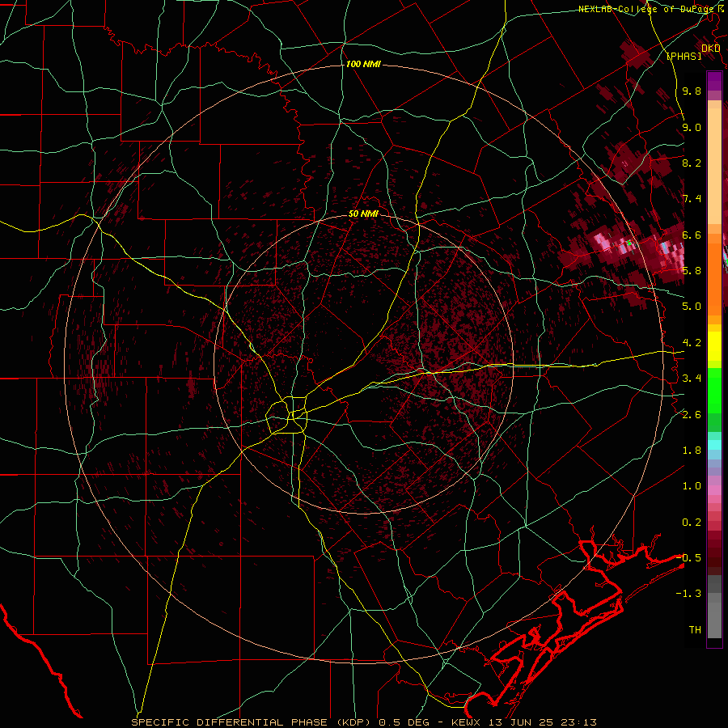
Task: Pick the orange swatch on the color bar
Action: [714, 278]
